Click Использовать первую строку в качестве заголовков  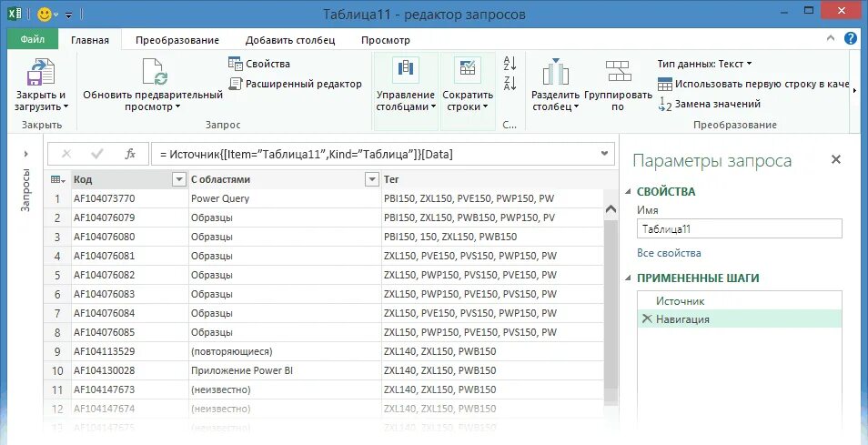click(752, 84)
